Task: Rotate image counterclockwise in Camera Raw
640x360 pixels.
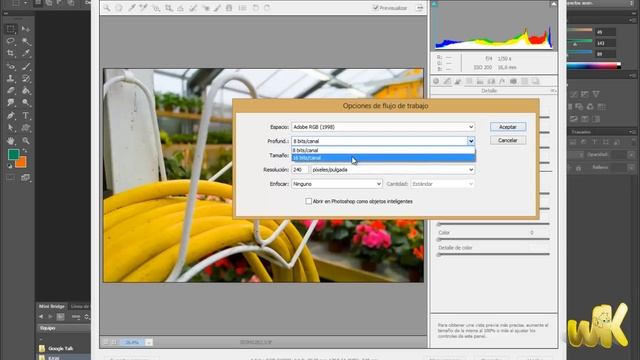Action: tap(256, 8)
